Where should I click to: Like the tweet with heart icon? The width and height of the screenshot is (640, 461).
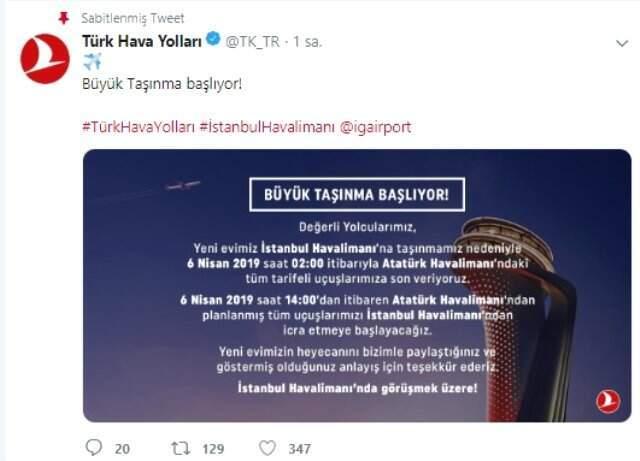point(268,448)
